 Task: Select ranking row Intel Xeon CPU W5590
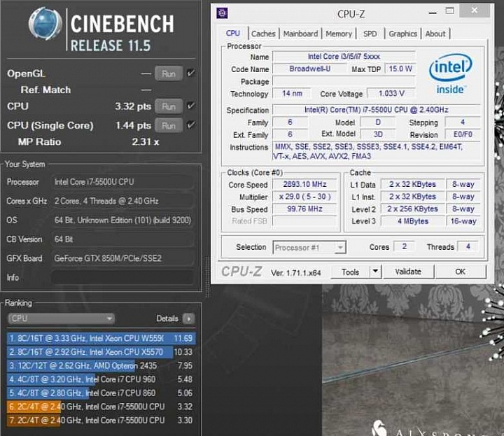(101, 338)
